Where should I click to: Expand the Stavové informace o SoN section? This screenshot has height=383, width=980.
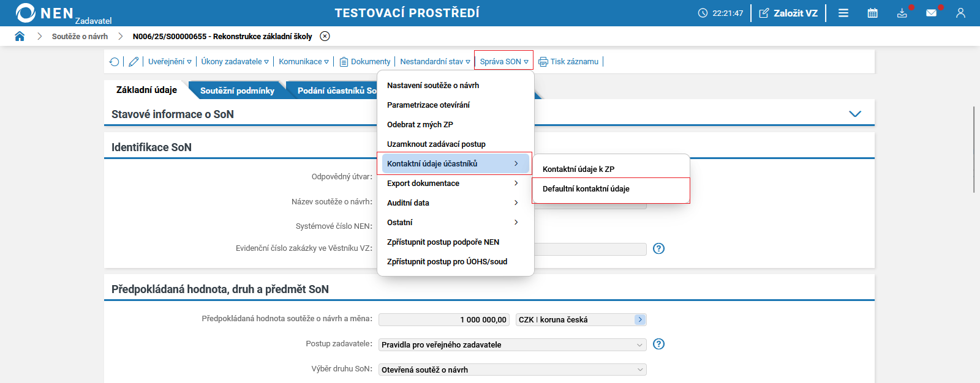pyautogui.click(x=855, y=114)
